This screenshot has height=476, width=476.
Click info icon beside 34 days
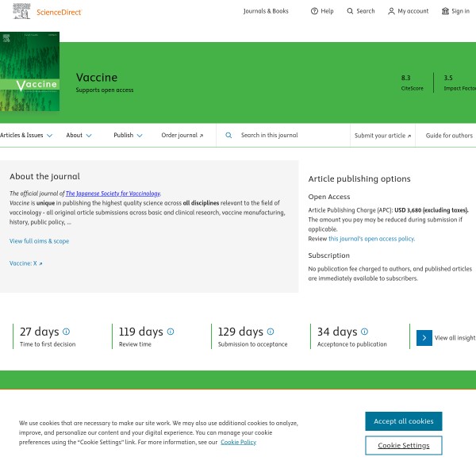click(x=364, y=332)
